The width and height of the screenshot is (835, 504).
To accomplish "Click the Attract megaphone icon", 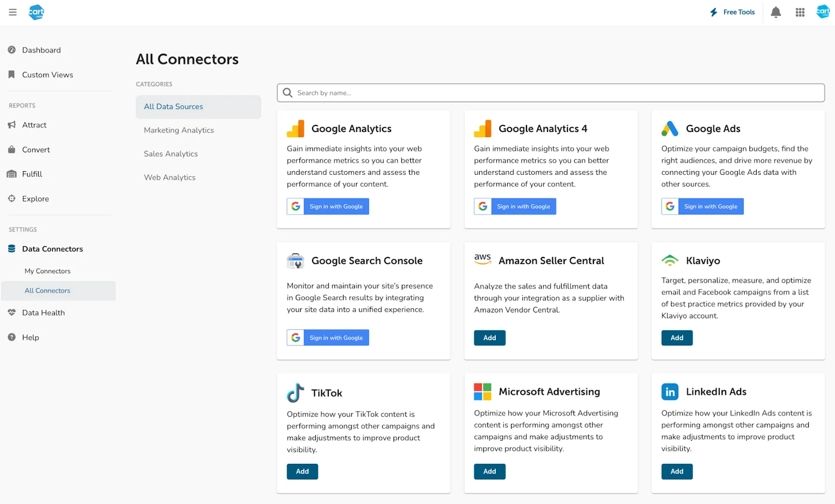I will [x=11, y=125].
